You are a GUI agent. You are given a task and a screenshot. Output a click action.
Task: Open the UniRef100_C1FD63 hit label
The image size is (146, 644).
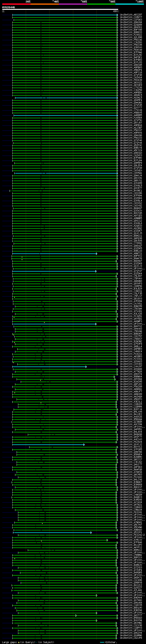131,20
